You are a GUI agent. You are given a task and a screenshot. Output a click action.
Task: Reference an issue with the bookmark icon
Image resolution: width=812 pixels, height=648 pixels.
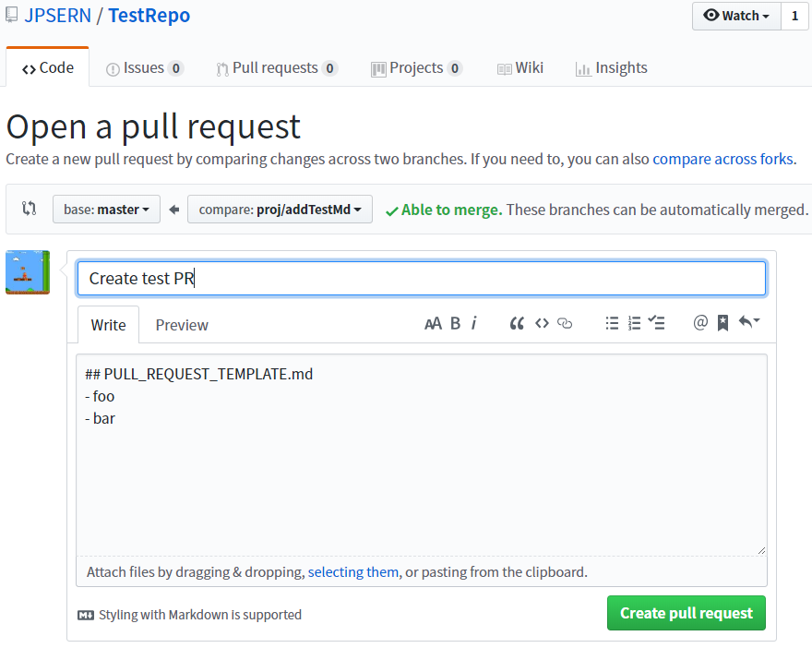(x=722, y=323)
